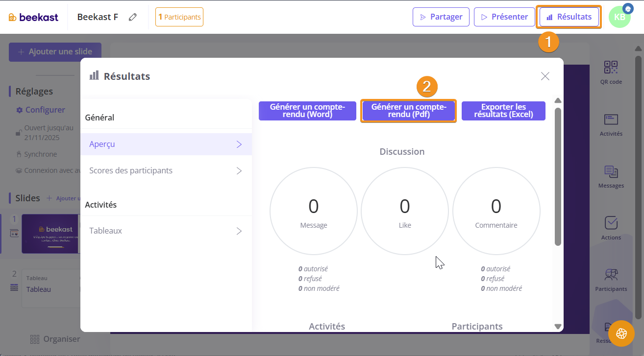The image size is (644, 356).
Task: Click the KB user avatar
Action: click(x=619, y=17)
